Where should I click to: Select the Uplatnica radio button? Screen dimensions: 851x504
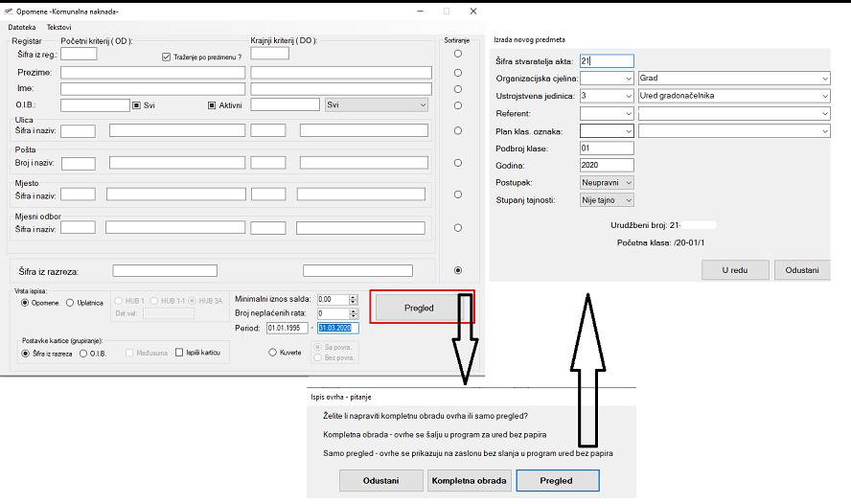click(70, 303)
